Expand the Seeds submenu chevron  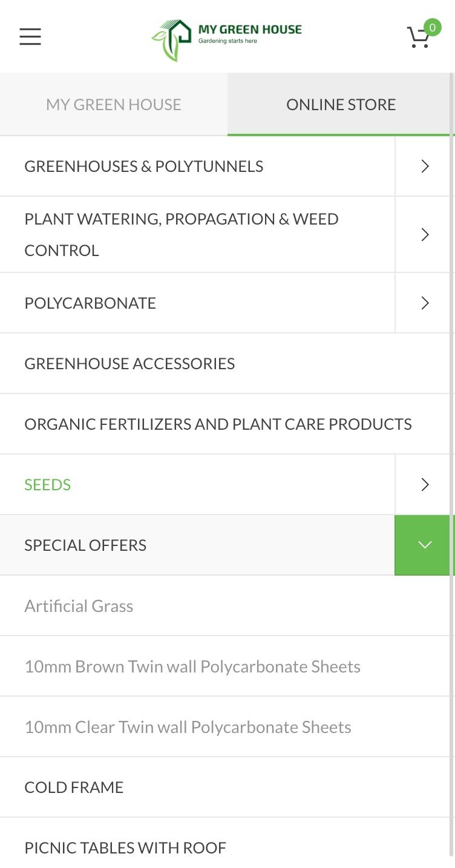point(425,485)
